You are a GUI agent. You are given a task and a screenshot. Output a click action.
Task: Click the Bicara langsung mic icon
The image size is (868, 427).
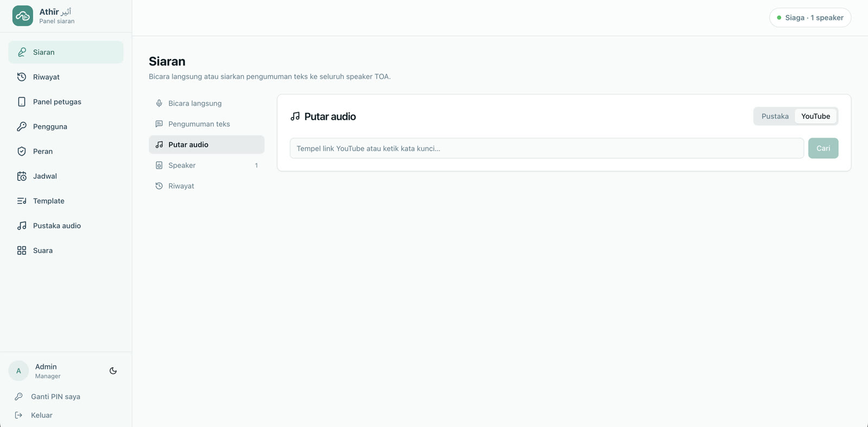coord(159,103)
